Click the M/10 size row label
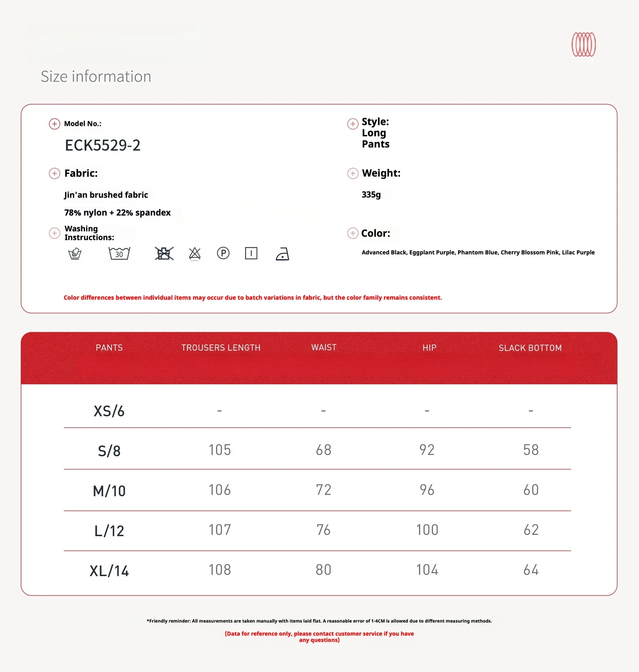Screen dimensions: 639x672 point(109,491)
